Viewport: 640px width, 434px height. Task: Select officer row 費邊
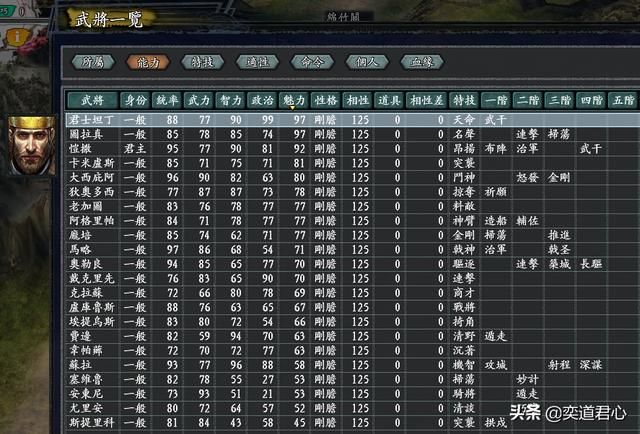click(353, 336)
